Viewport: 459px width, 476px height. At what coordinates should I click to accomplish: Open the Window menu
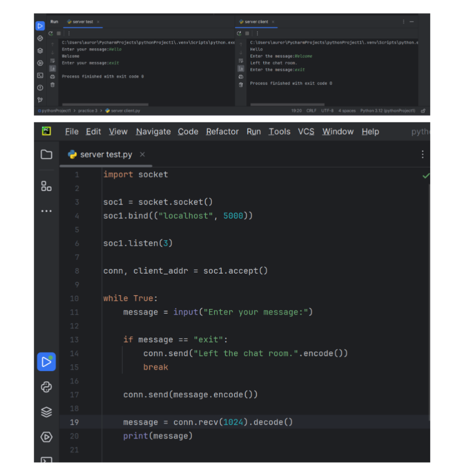point(338,132)
